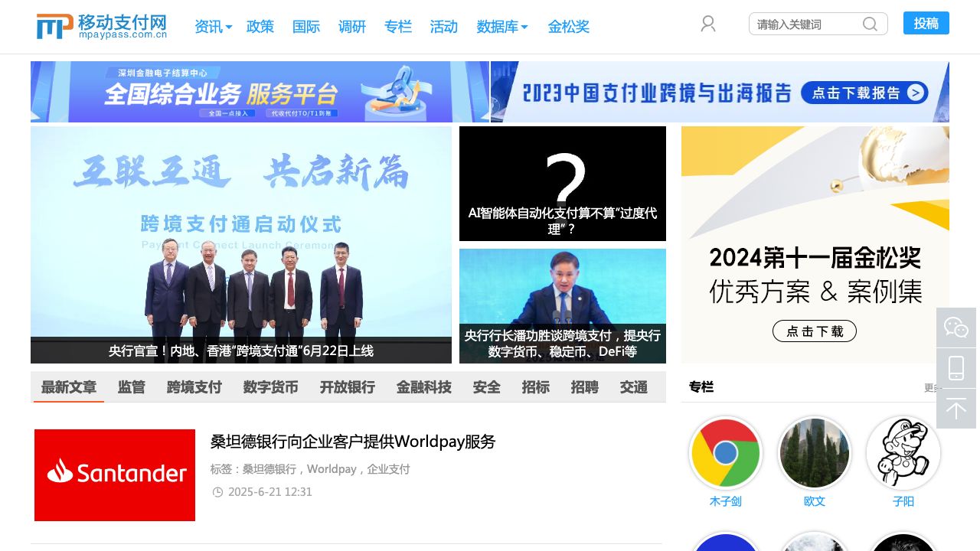Open columnist 子阳 Mario avatar
This screenshot has width=980, height=551.
903,453
